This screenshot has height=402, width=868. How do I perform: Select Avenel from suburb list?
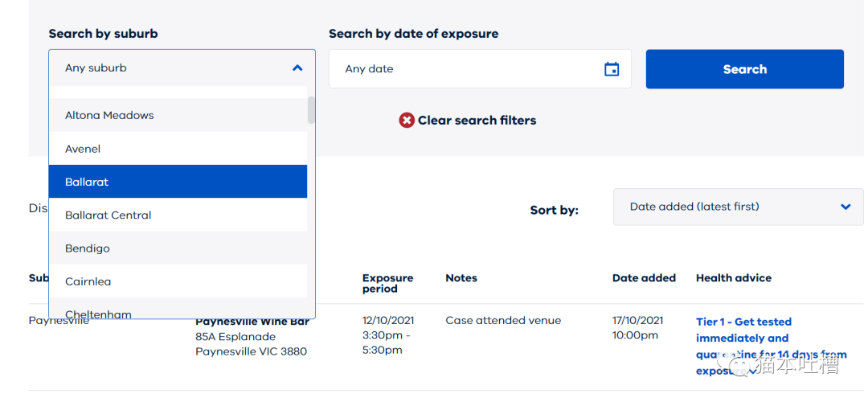click(x=178, y=149)
